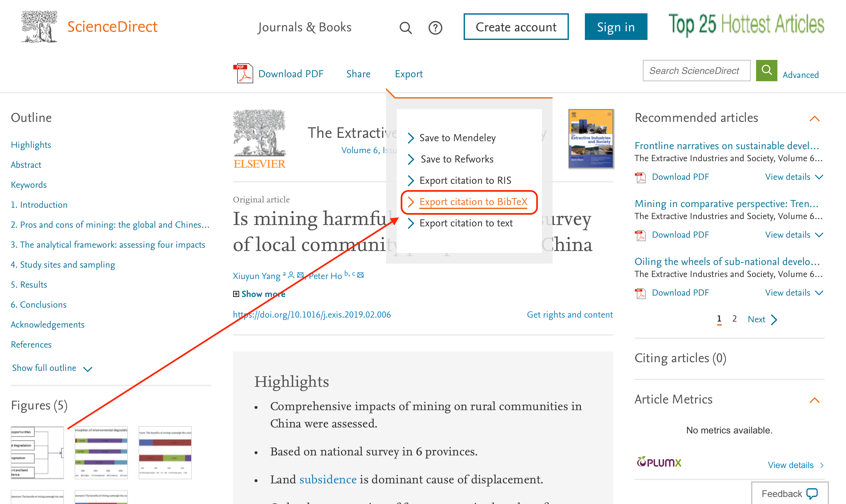The width and height of the screenshot is (846, 504).
Task: Collapse the Article Metrics section
Action: (815, 400)
